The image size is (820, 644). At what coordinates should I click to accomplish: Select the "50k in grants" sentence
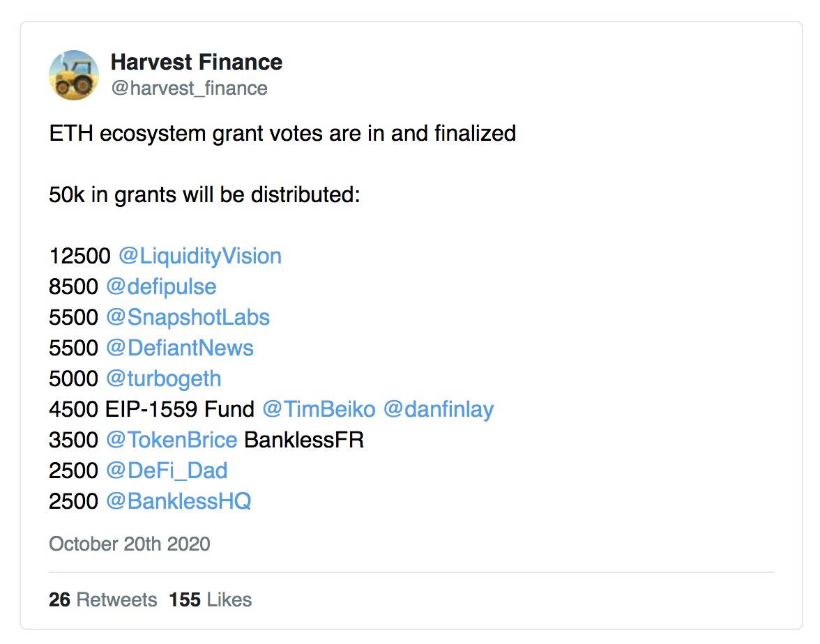[204, 195]
